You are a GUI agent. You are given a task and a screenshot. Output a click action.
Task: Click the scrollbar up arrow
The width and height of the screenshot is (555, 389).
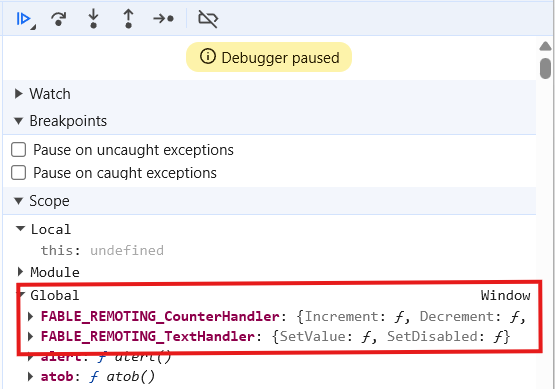tap(545, 46)
